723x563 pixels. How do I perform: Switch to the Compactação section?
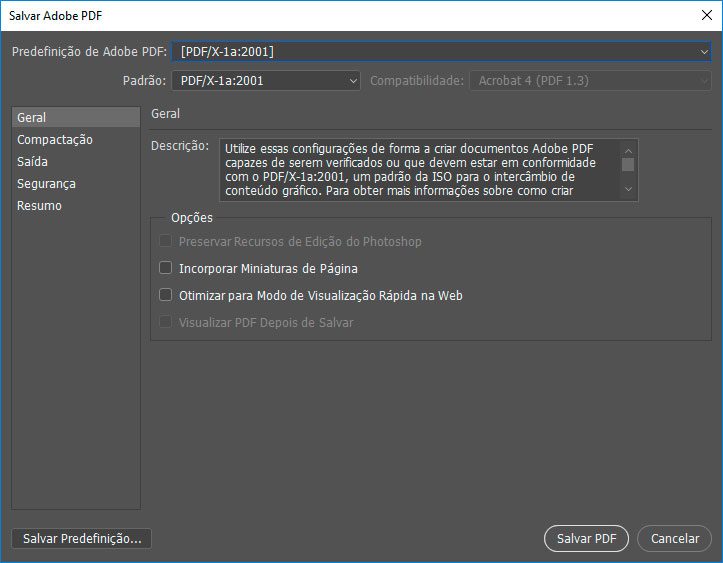click(x=55, y=140)
